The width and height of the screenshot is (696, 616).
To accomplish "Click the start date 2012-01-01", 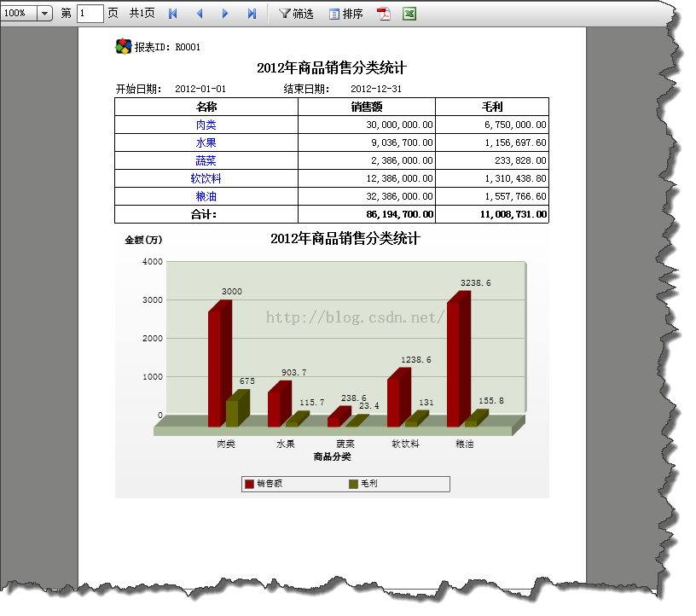I will point(200,89).
